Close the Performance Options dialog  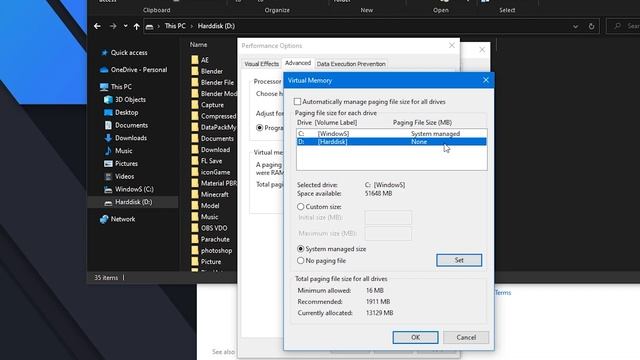click(x=452, y=45)
